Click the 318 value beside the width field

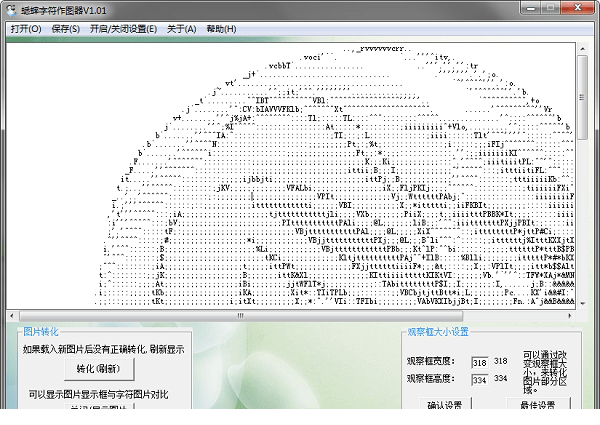(x=501, y=361)
